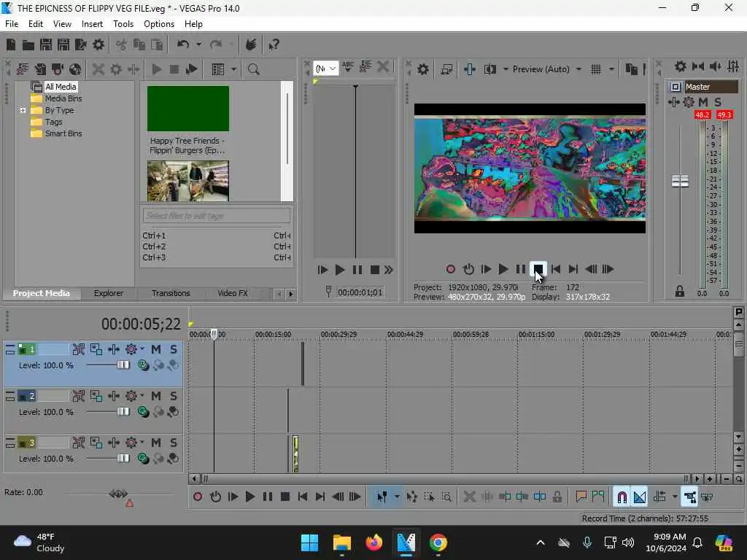
Task: Toggle Enable Snapping magnet button
Action: (x=622, y=497)
